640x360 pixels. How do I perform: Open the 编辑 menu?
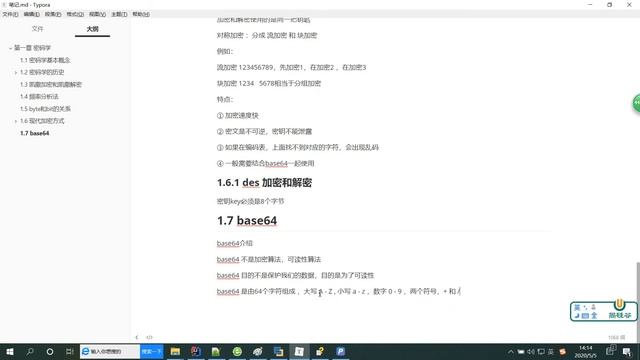coord(31,14)
